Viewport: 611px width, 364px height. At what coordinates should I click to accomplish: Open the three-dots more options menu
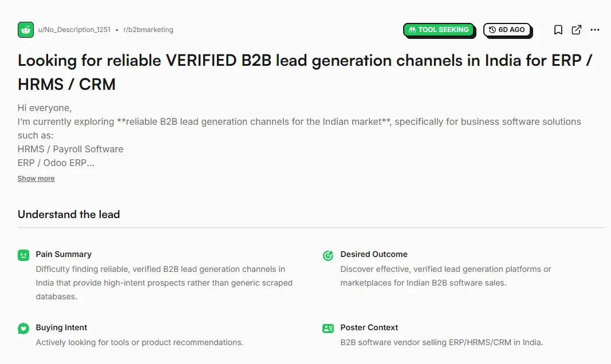[594, 30]
